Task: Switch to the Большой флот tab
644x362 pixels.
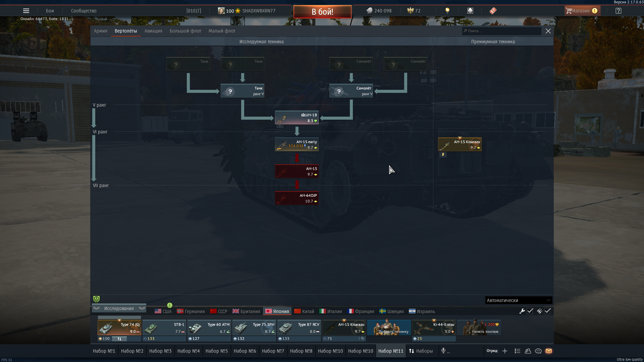Action: coord(185,31)
